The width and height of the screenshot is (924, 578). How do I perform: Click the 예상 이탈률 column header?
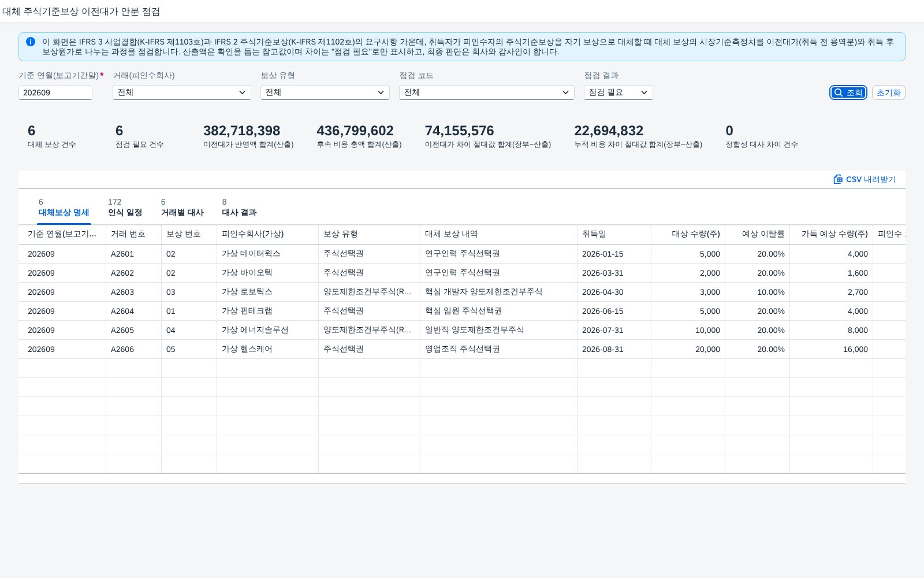757,234
